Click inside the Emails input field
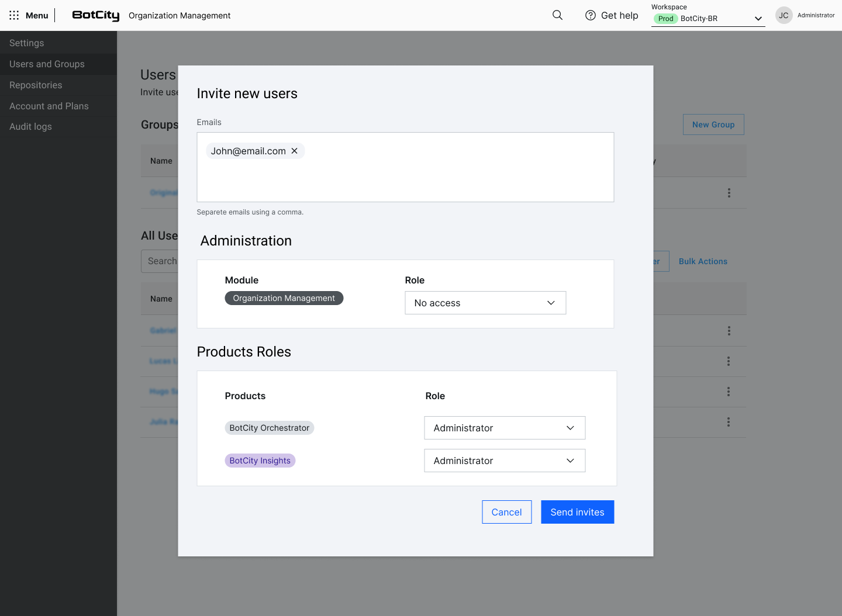The width and height of the screenshot is (842, 616). pos(409,175)
